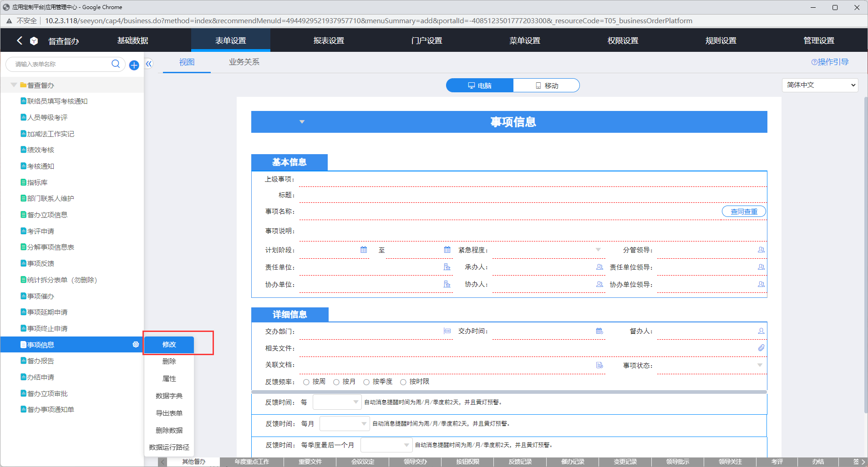Click the department picker icon for 责任单位
Viewport: 868px width, 467px height.
[x=447, y=267]
